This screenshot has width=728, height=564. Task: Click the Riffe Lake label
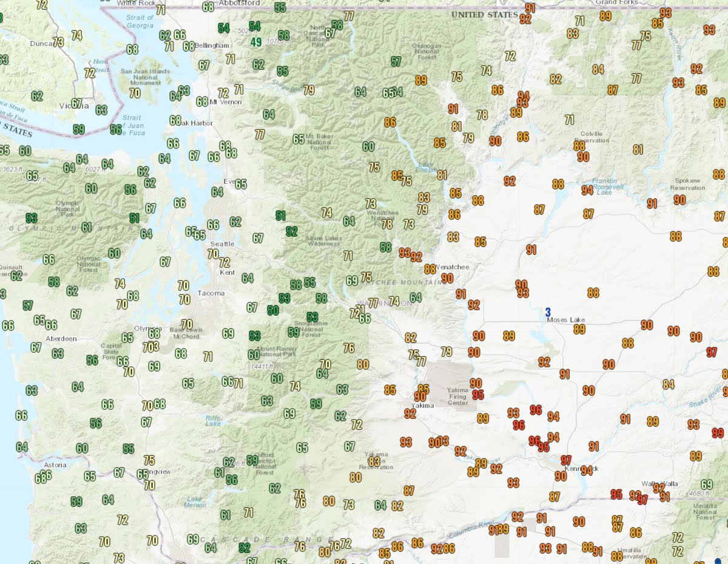(x=213, y=421)
